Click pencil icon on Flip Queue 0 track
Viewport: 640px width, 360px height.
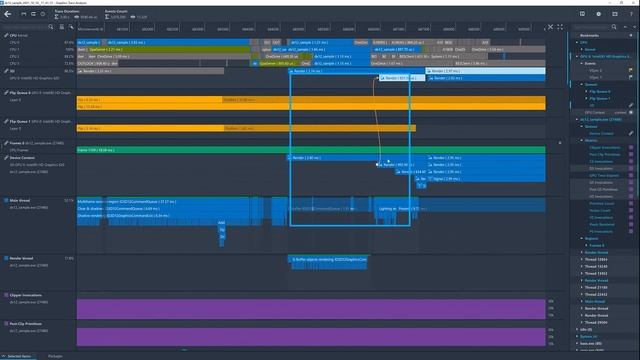[x=6, y=93]
